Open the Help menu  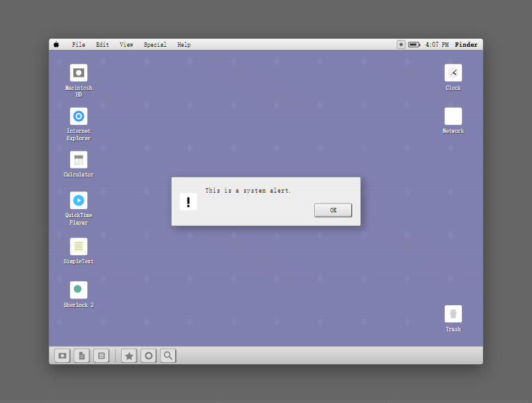pyautogui.click(x=184, y=44)
